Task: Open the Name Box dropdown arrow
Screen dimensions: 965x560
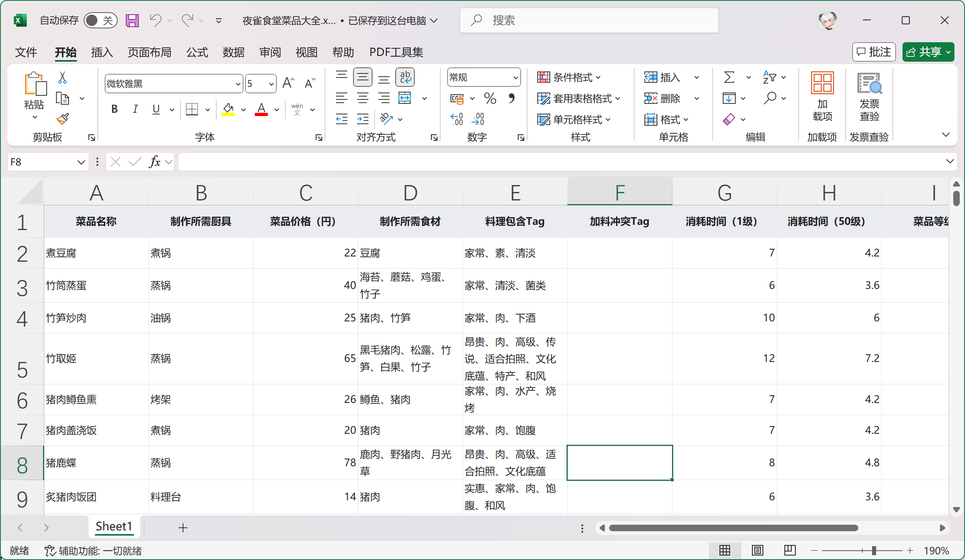Action: [81, 162]
